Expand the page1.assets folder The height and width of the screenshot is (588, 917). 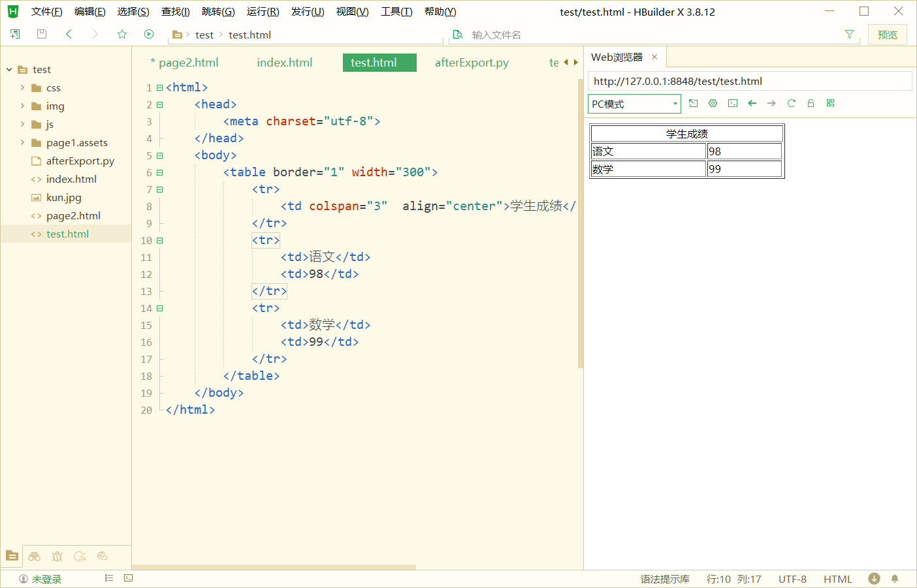pyautogui.click(x=22, y=142)
